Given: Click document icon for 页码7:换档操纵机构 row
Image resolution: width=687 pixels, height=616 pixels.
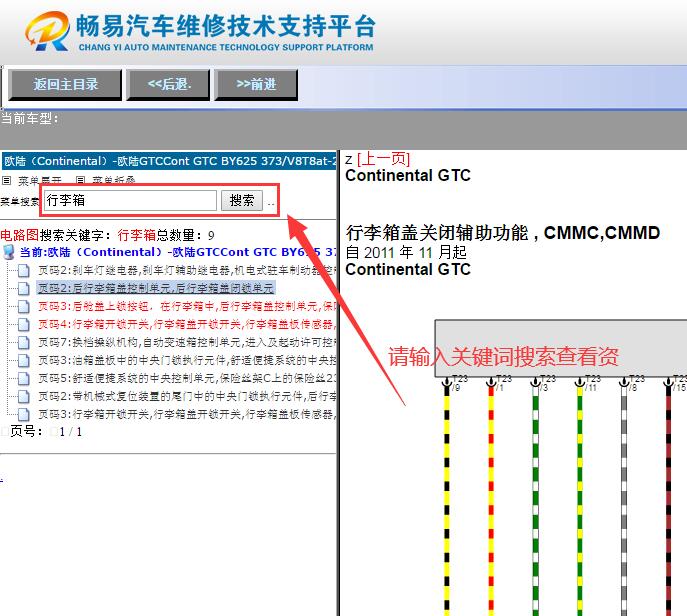Looking at the screenshot, I should pyautogui.click(x=23, y=342).
